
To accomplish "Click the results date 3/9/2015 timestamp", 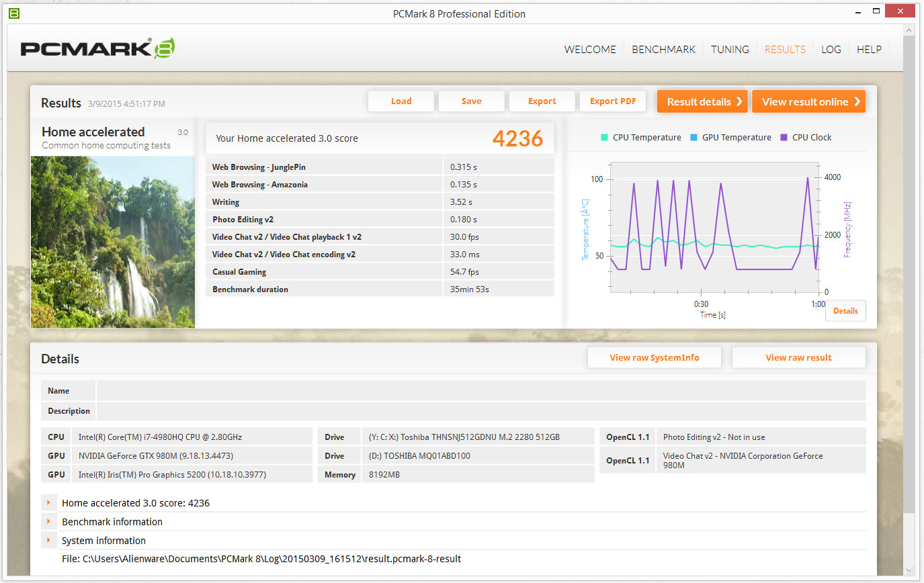I will click(126, 103).
